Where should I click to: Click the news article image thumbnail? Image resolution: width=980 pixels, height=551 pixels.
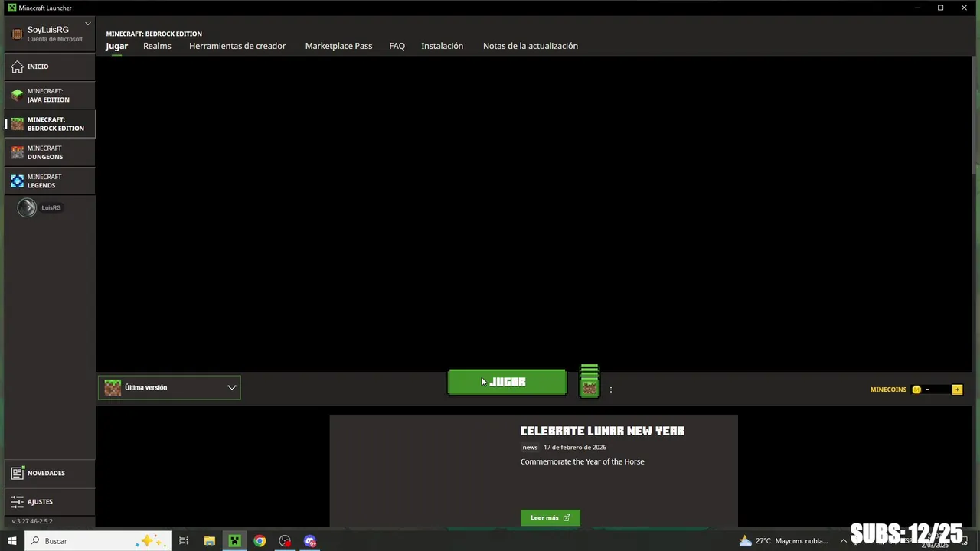click(421, 470)
